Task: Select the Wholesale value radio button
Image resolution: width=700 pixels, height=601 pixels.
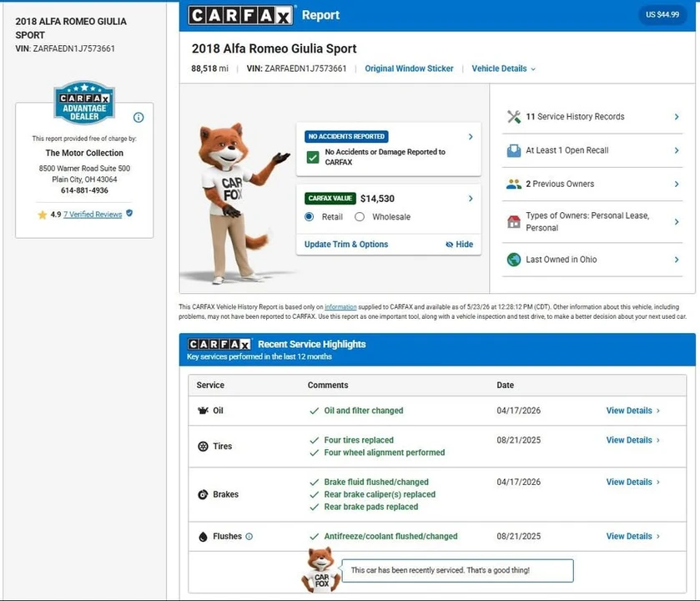Action: [360, 216]
